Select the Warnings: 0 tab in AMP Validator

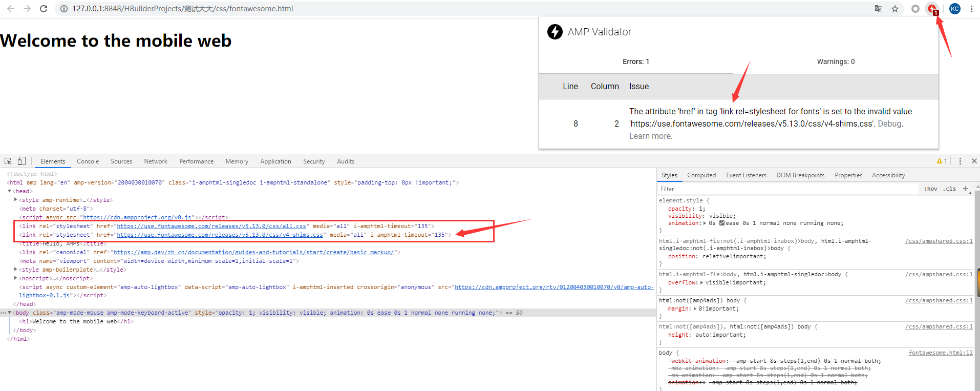click(836, 61)
